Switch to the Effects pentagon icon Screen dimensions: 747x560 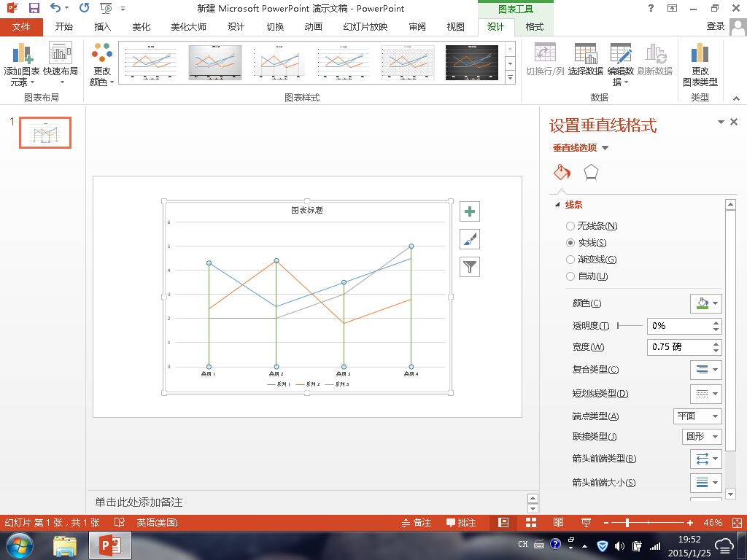tap(591, 172)
